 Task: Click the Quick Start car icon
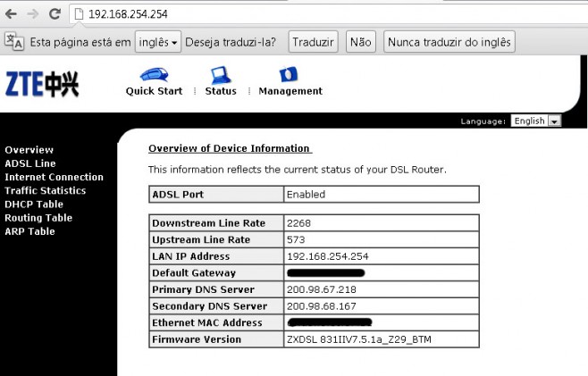point(154,74)
